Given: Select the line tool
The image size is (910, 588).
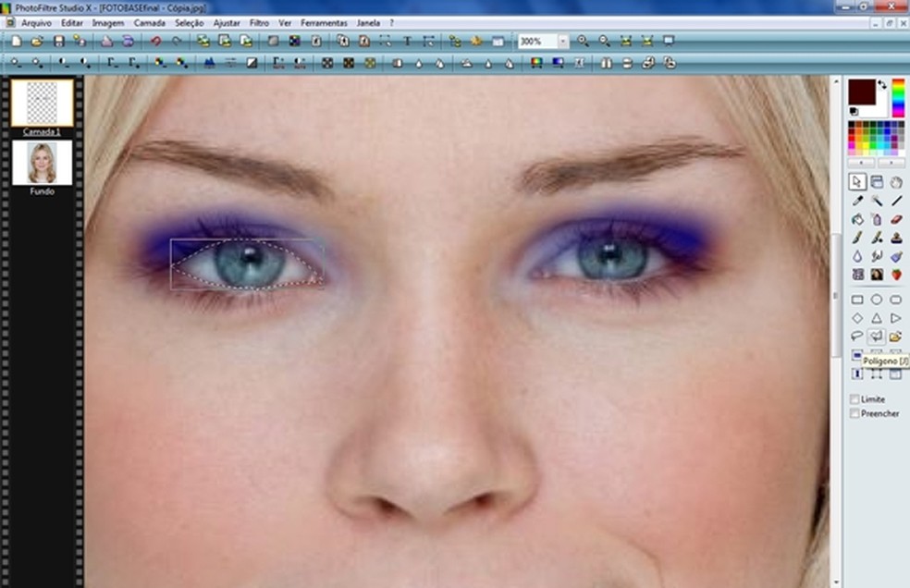Looking at the screenshot, I should coord(896,201).
